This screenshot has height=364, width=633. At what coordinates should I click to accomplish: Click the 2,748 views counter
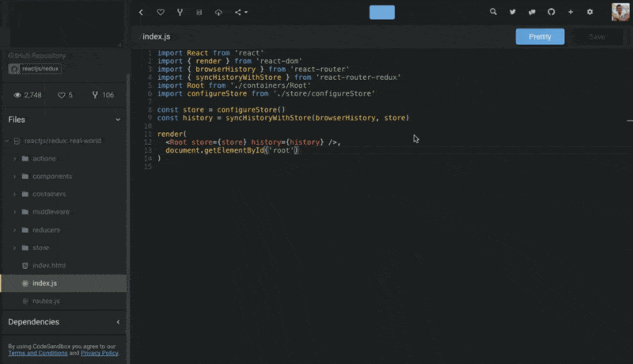28,95
